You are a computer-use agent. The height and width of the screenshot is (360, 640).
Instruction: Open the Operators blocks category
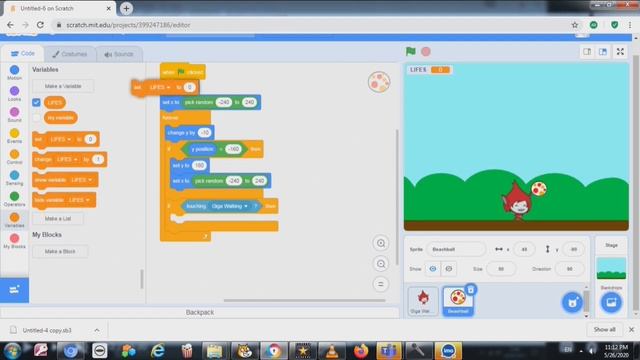(x=14, y=199)
